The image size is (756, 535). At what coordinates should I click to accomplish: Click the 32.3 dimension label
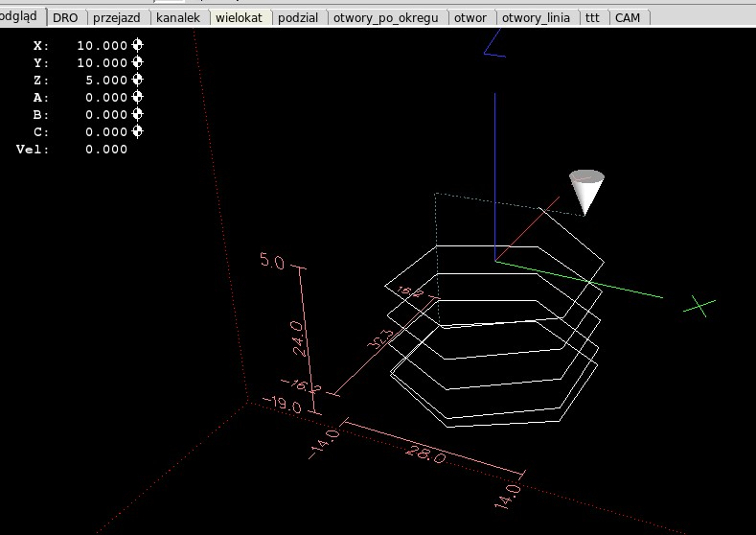click(380, 338)
